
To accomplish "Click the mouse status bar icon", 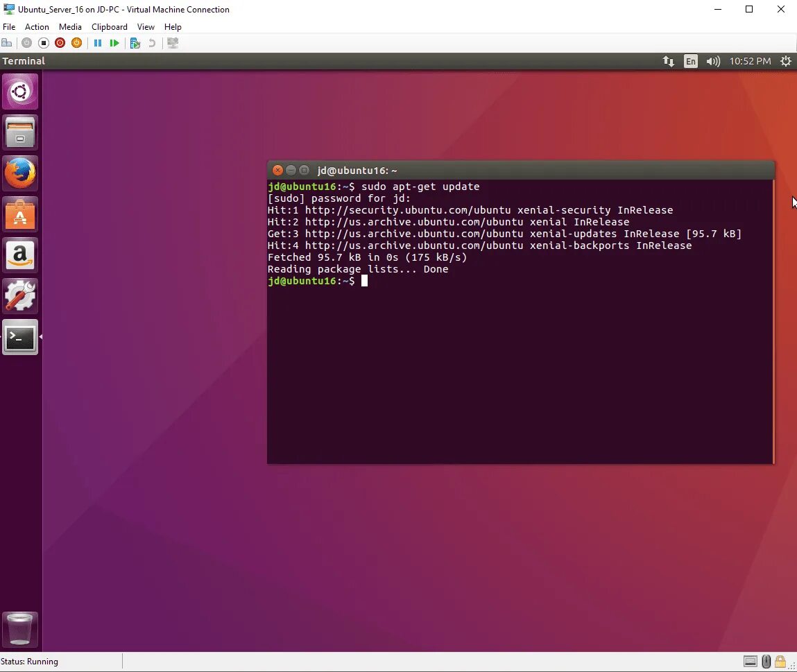I will tap(766, 662).
